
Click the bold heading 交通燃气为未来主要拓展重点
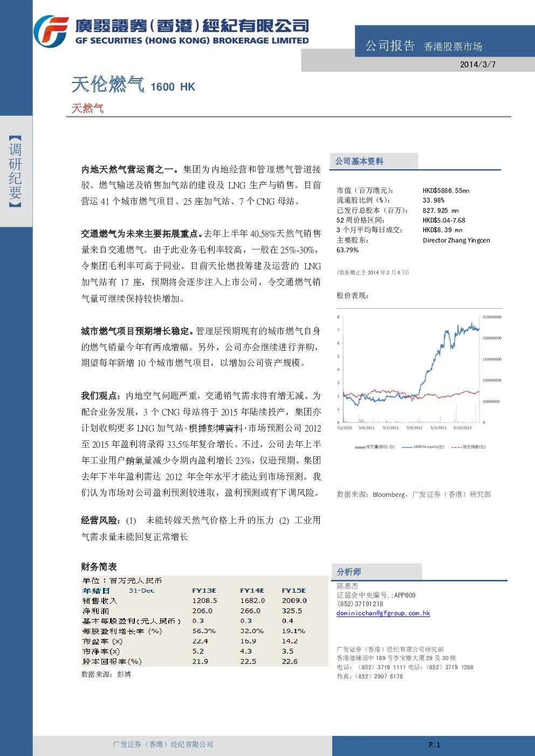[x=141, y=233]
